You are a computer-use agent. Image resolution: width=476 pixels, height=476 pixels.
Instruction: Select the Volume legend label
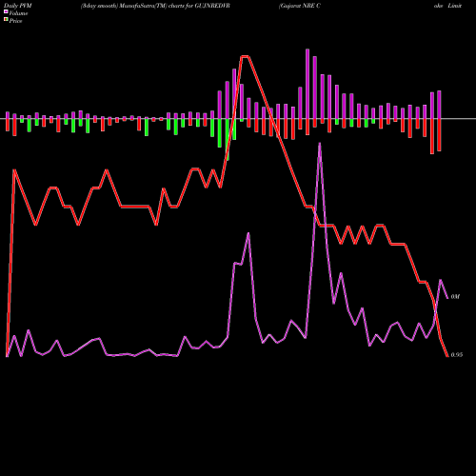pos(18,13)
